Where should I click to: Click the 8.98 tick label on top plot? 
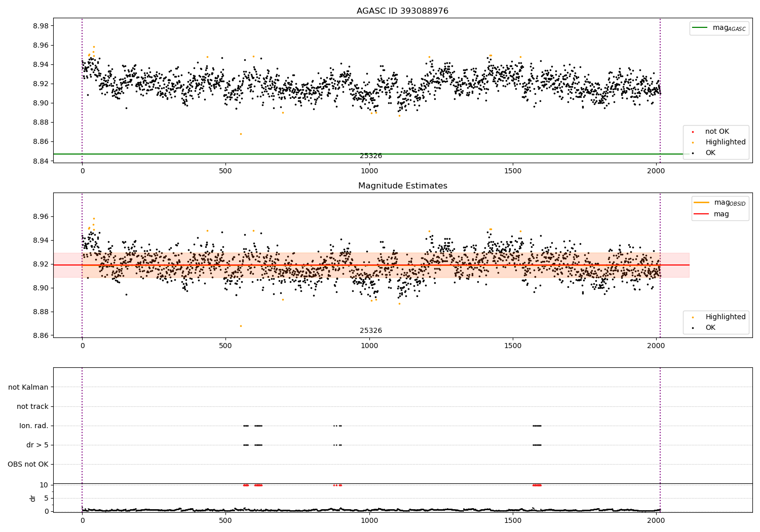coord(40,26)
